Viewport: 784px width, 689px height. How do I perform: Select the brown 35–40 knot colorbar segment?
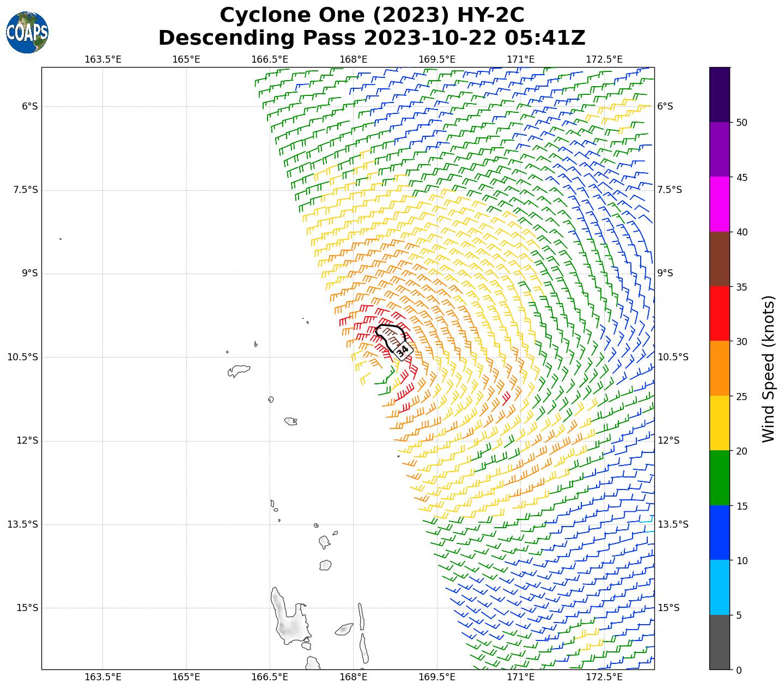click(x=719, y=259)
